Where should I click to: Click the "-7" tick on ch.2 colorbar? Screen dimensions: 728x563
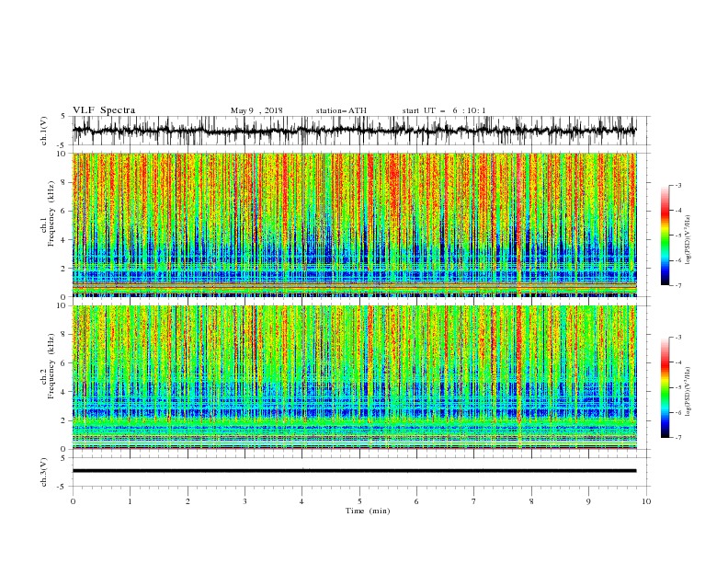678,438
